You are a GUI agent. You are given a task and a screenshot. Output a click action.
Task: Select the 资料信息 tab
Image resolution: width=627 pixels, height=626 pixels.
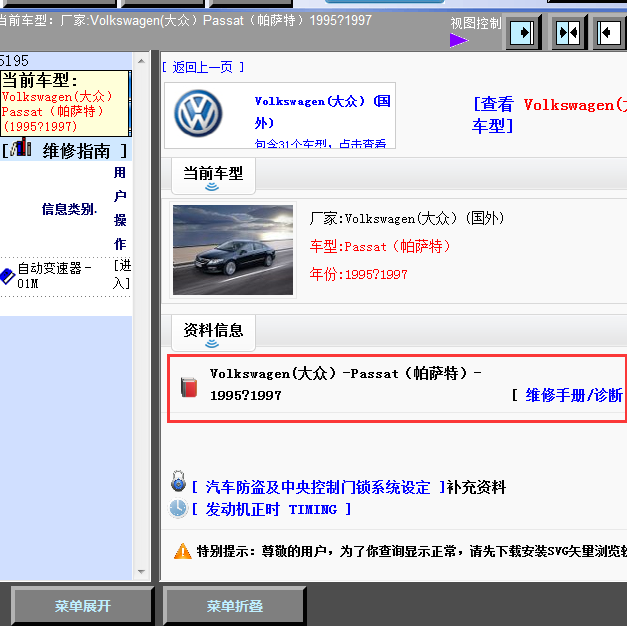[213, 332]
